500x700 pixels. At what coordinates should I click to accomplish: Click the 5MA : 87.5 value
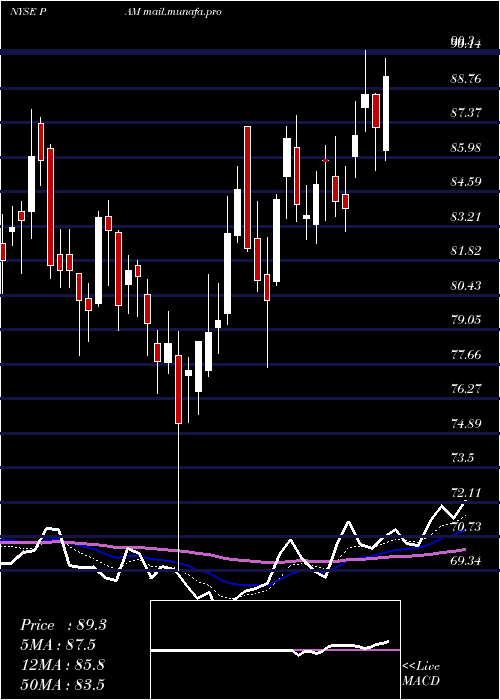(58, 645)
